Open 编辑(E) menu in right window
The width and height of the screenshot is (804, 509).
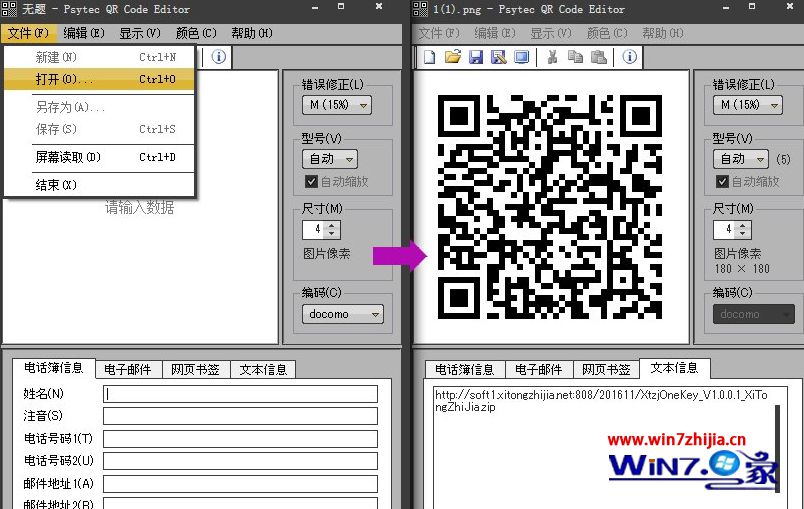(494, 33)
